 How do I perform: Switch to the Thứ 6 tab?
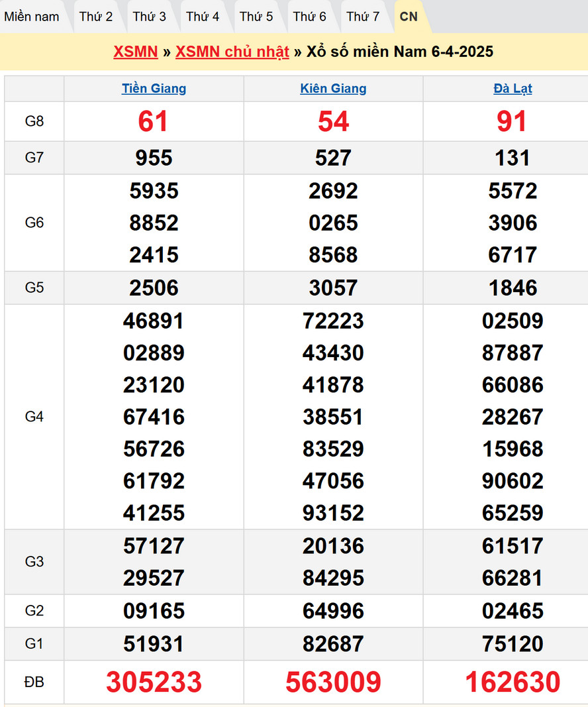[310, 17]
